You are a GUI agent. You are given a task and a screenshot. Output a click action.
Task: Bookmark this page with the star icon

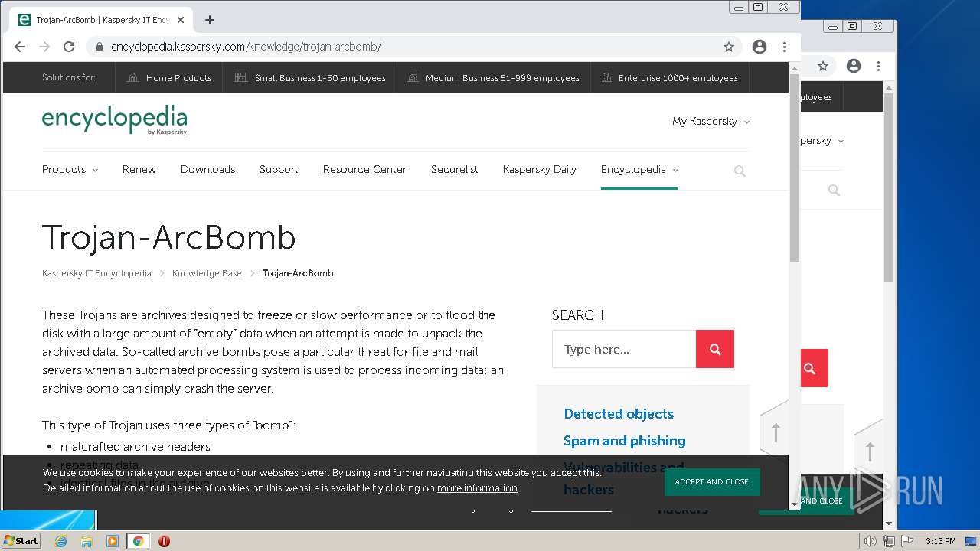(x=729, y=47)
